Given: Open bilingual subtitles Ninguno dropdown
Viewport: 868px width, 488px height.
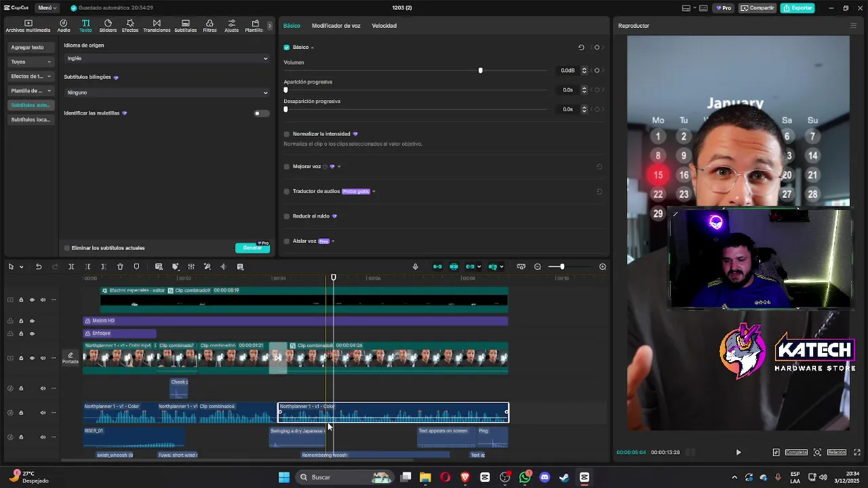Looking at the screenshot, I should pyautogui.click(x=167, y=92).
